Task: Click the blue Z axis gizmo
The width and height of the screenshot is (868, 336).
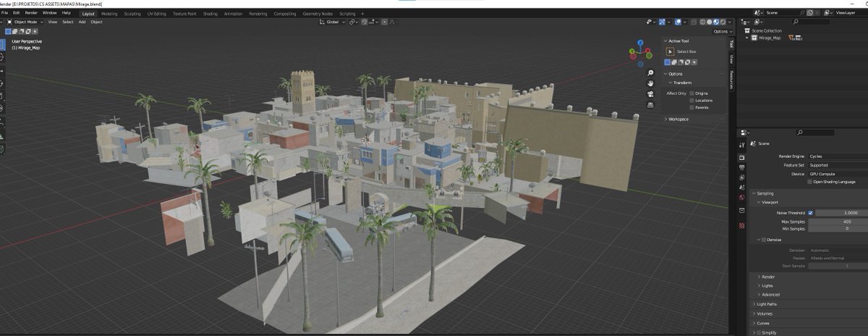Action: tap(640, 42)
